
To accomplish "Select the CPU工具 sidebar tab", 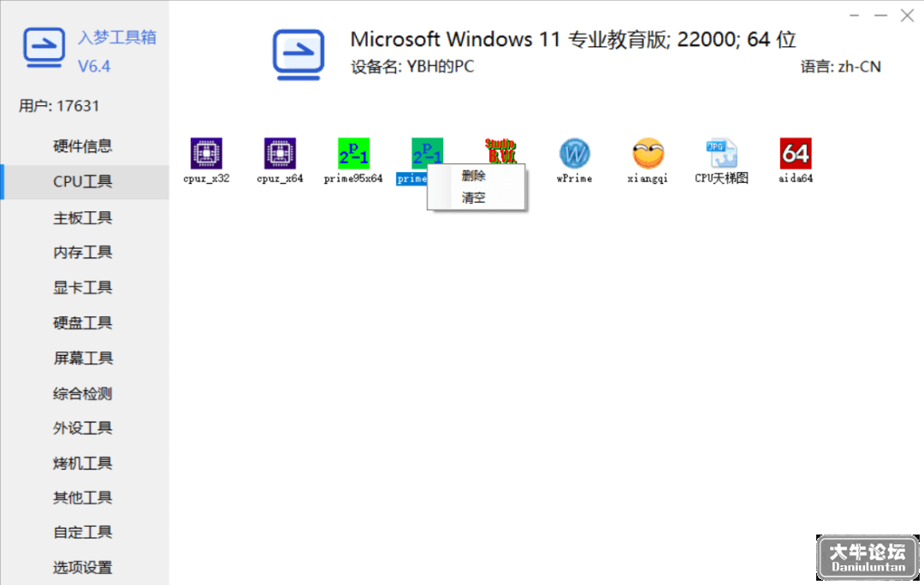I will coord(85,181).
